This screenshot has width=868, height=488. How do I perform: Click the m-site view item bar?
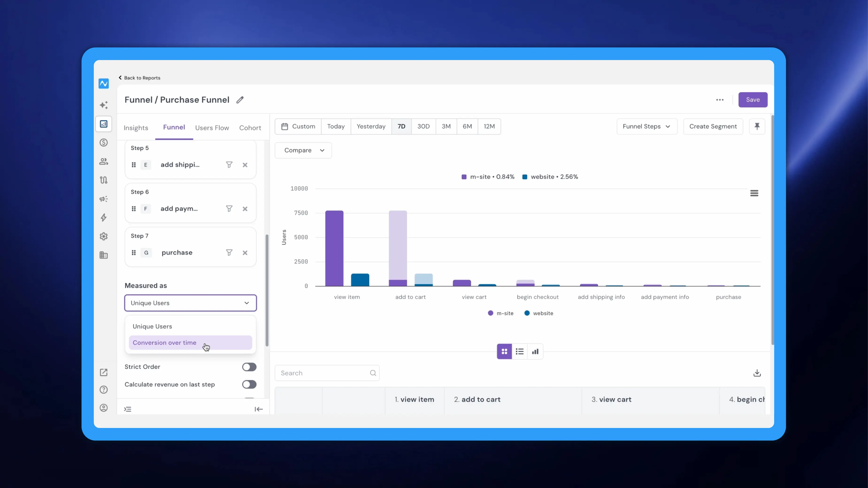[334, 248]
